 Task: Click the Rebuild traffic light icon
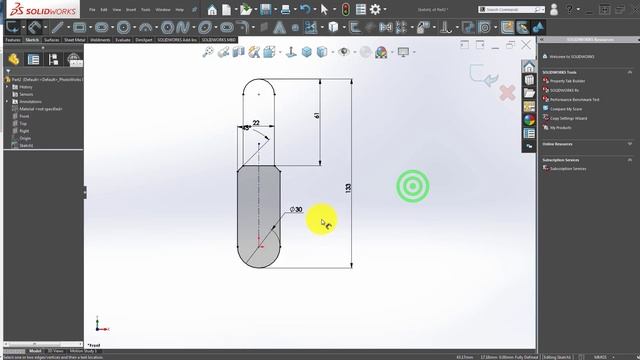(x=345, y=9)
